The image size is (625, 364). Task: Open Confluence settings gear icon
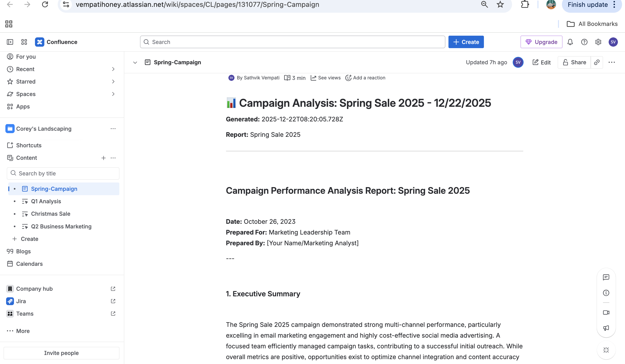(598, 42)
